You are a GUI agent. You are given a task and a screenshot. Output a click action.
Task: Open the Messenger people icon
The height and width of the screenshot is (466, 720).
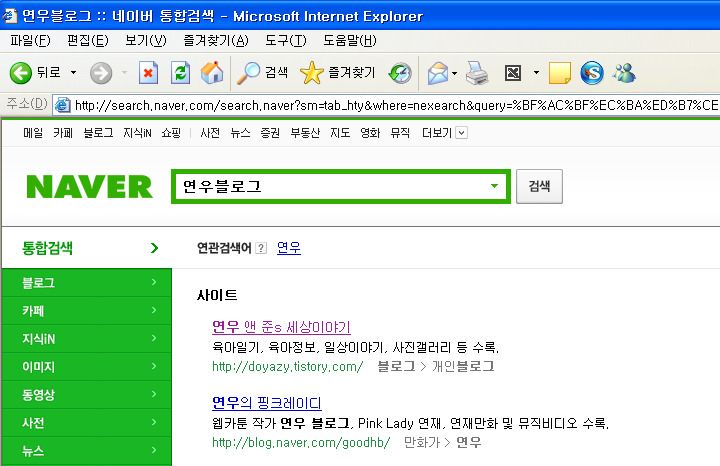(x=624, y=73)
